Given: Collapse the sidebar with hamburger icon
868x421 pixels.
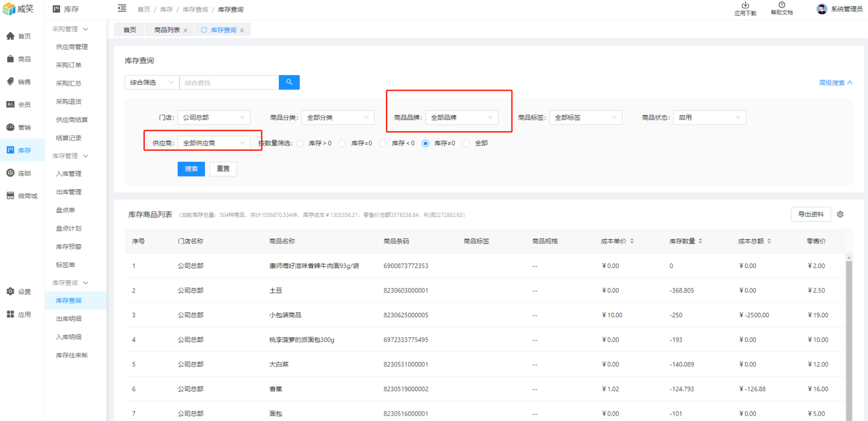Looking at the screenshot, I should click(x=122, y=8).
